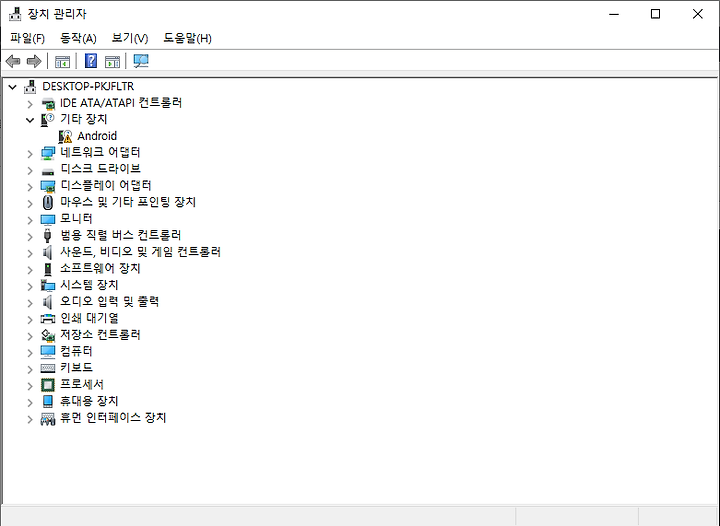Screen dimensions: 720x526
Task: Select the 오디오 입력 및 출력 label
Action: pos(109,301)
